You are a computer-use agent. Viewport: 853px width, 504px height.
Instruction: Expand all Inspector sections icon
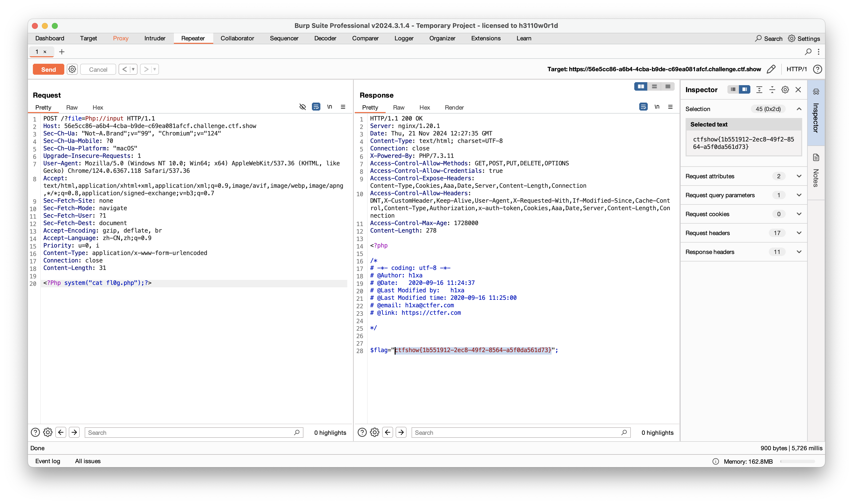pyautogui.click(x=759, y=90)
